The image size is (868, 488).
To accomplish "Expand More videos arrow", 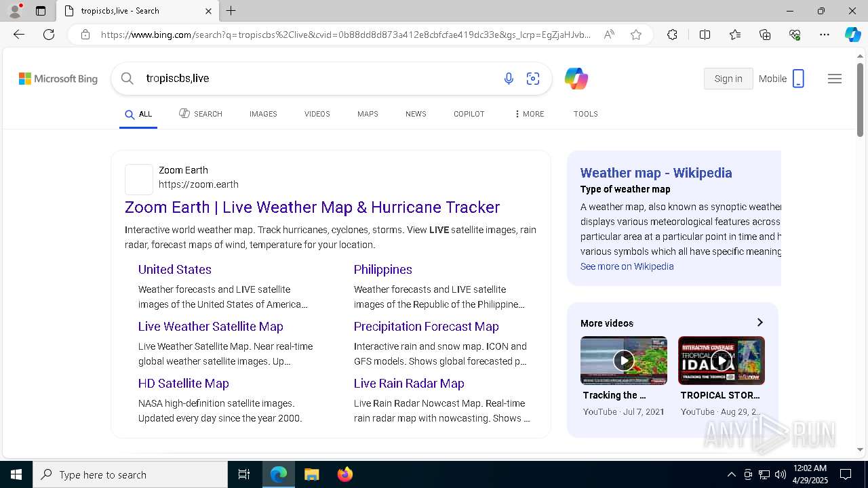I will click(x=759, y=323).
